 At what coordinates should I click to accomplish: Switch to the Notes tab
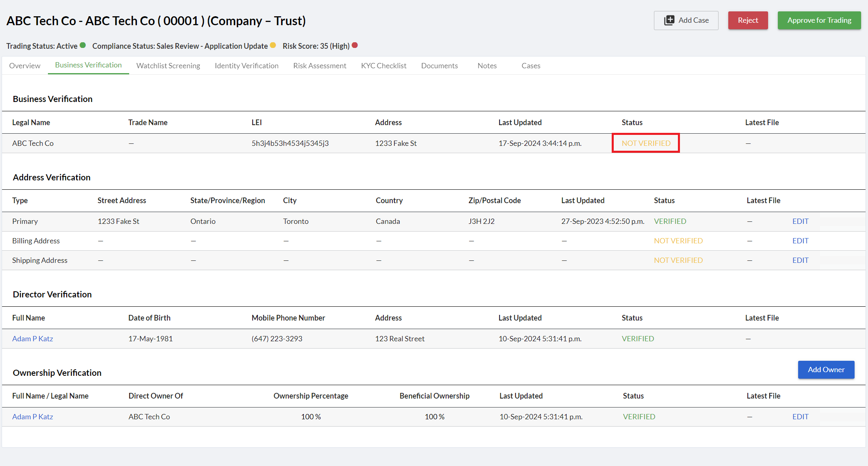click(487, 66)
